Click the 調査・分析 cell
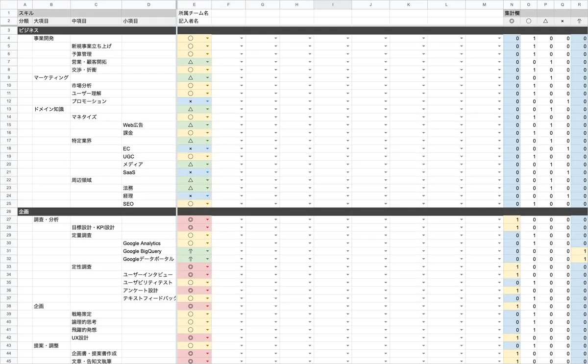Screen dimensions: 588x364 (x=51, y=219)
